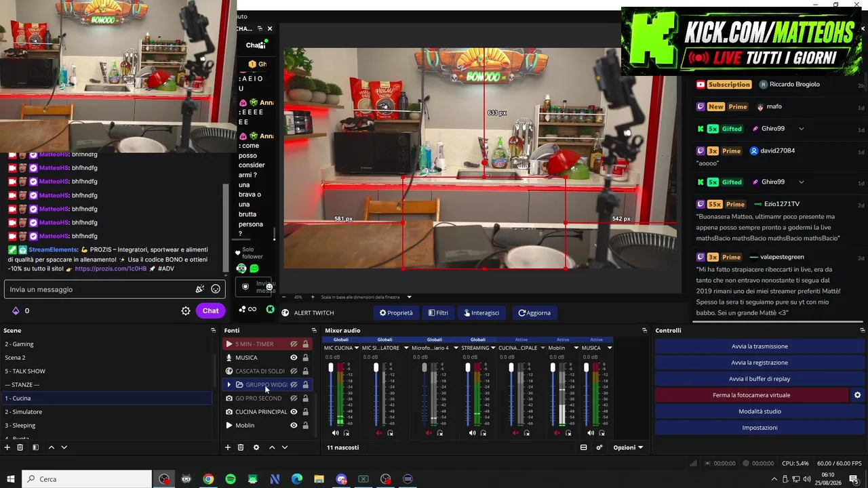Open Spotify from the taskbar
This screenshot has width=868, height=488.
click(231, 479)
